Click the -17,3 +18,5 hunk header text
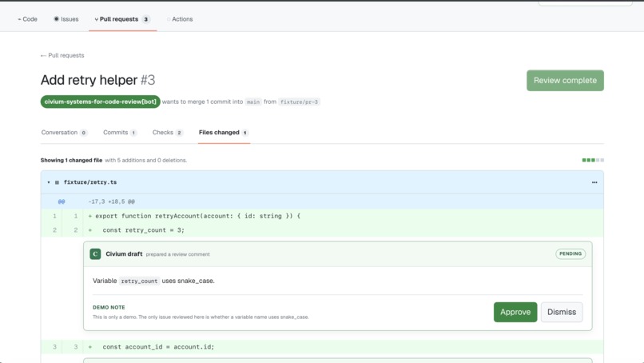This screenshot has width=644, height=363. tap(112, 201)
